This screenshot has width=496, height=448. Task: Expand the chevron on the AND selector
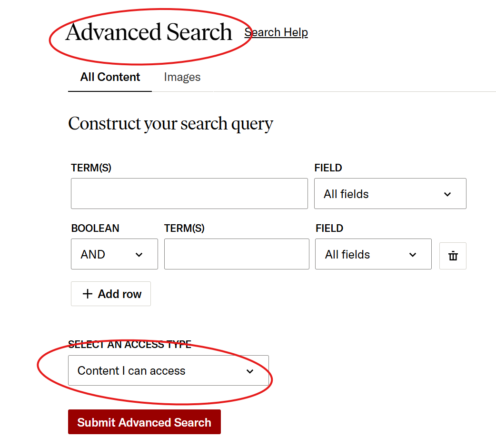click(x=139, y=254)
